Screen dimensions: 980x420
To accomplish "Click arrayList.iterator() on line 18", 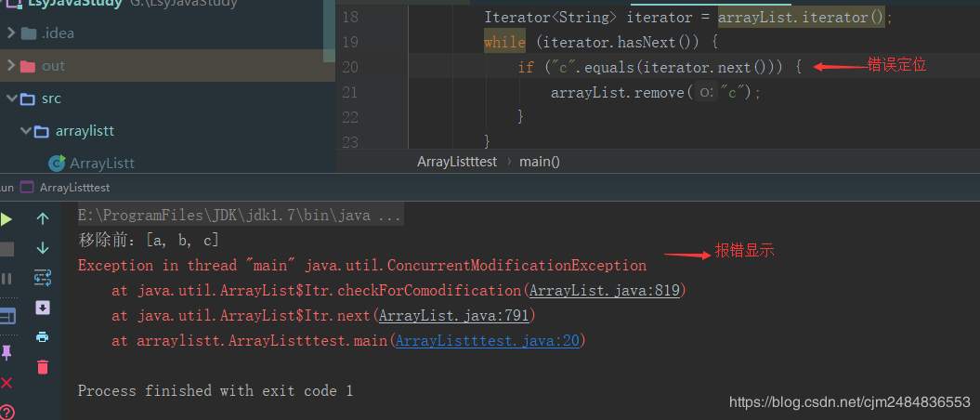I will pyautogui.click(x=802, y=17).
